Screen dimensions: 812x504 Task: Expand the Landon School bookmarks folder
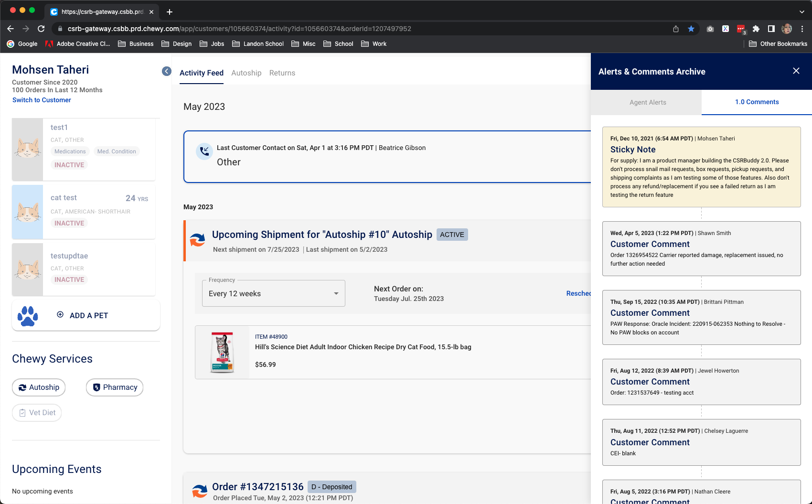click(x=258, y=43)
